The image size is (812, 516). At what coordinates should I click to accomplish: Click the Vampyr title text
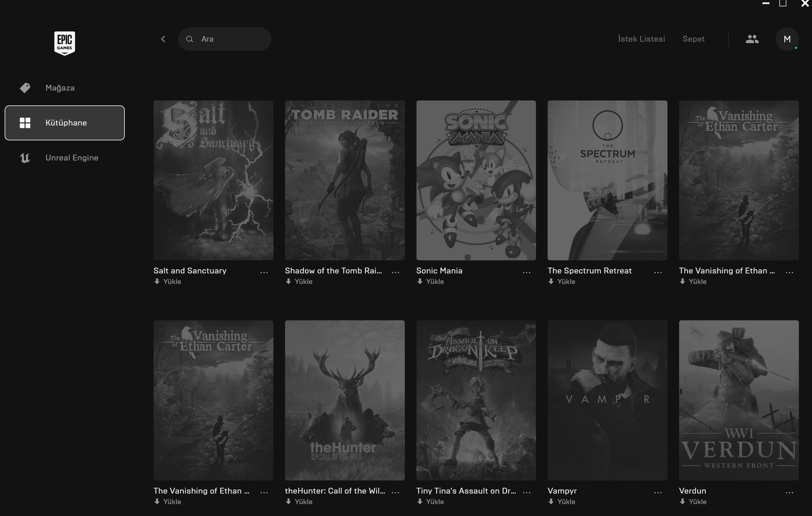(562, 491)
